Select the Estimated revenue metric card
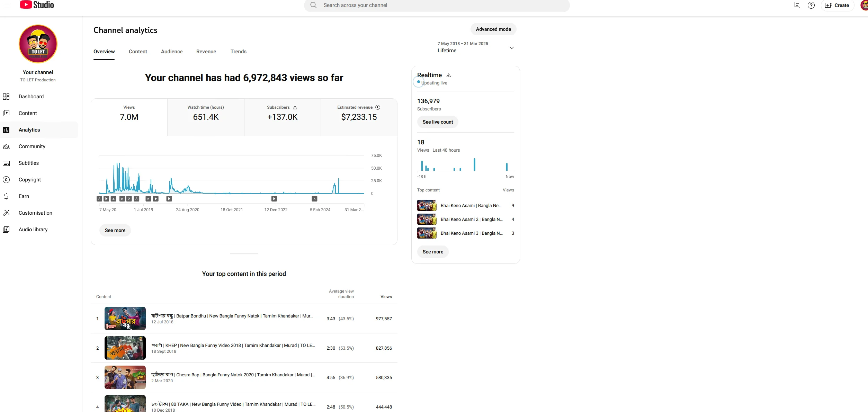This screenshot has width=868, height=412. point(359,117)
